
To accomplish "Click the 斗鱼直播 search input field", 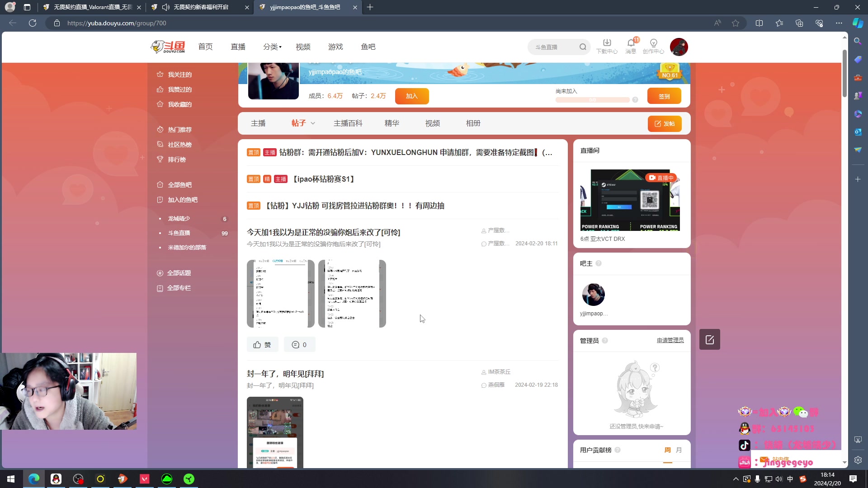I will pyautogui.click(x=554, y=47).
